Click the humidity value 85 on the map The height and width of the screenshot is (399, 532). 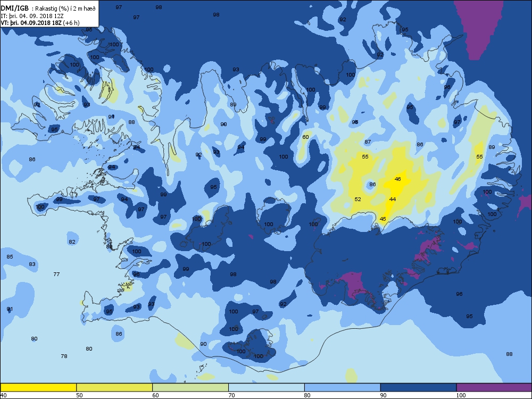coord(10,256)
